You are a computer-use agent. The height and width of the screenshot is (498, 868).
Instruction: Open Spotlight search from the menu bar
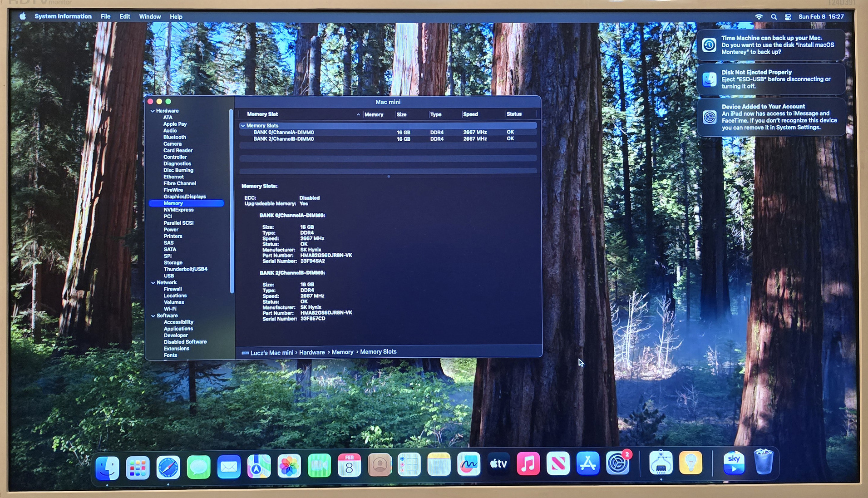tap(774, 17)
